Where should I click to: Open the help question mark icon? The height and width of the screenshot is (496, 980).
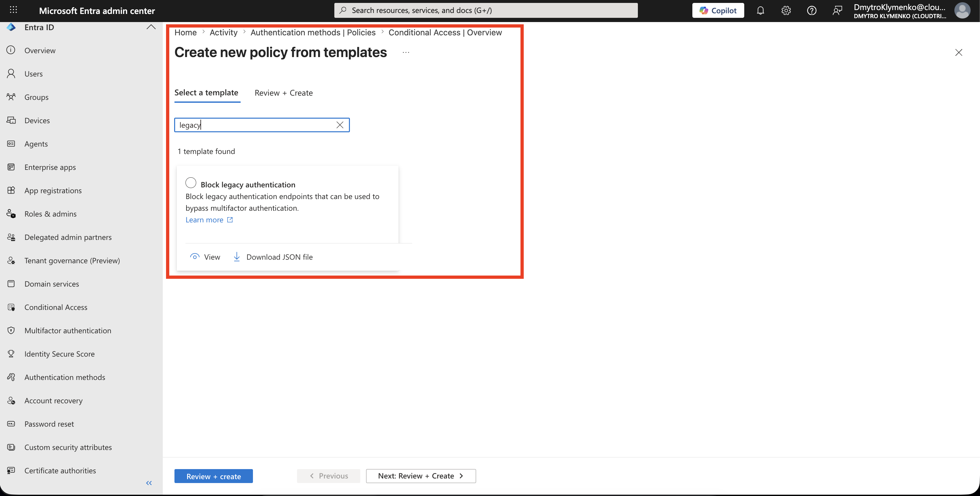[811, 10]
